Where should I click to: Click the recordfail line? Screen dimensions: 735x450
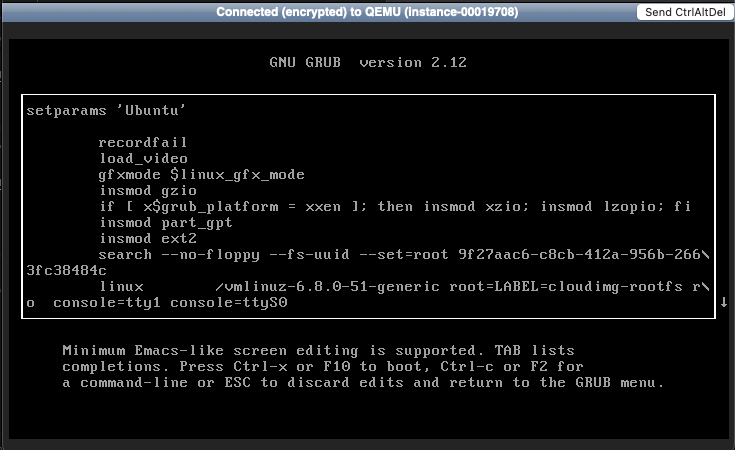pos(143,142)
